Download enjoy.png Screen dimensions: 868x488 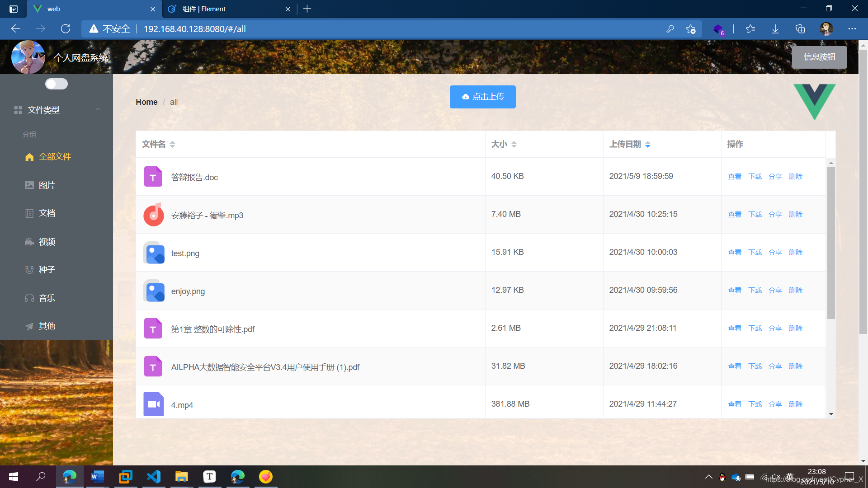[x=755, y=291]
